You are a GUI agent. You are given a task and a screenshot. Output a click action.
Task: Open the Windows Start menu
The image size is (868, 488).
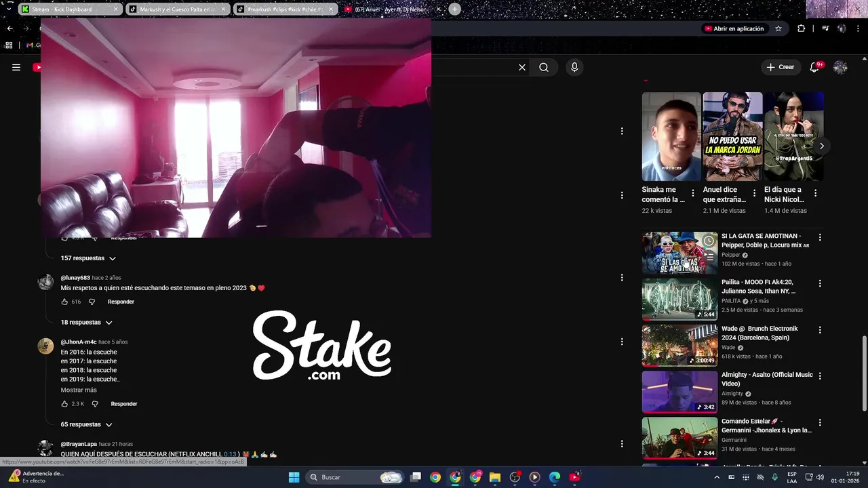pyautogui.click(x=294, y=477)
